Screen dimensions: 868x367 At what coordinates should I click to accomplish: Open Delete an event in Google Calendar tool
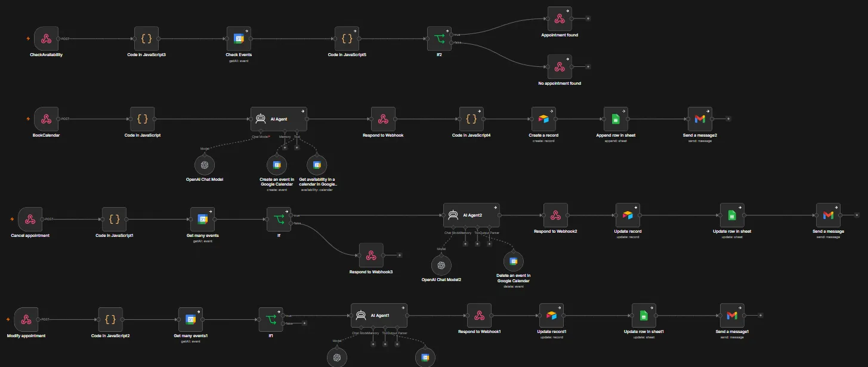tap(512, 261)
